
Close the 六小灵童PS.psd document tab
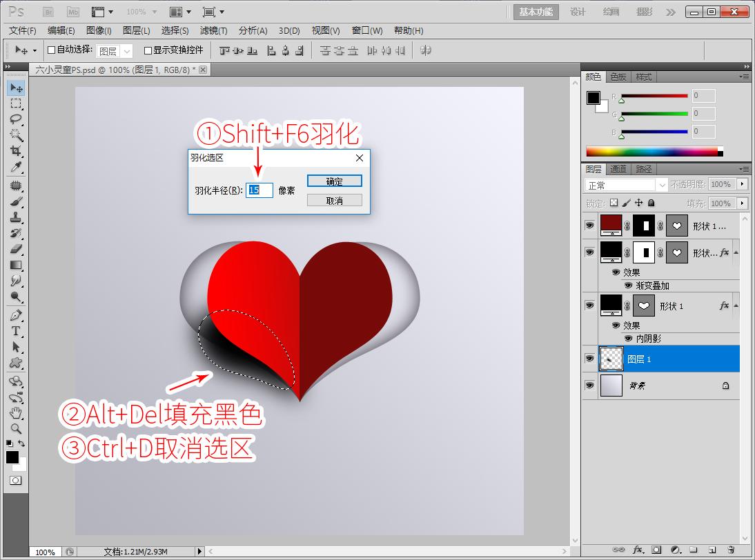coord(203,70)
